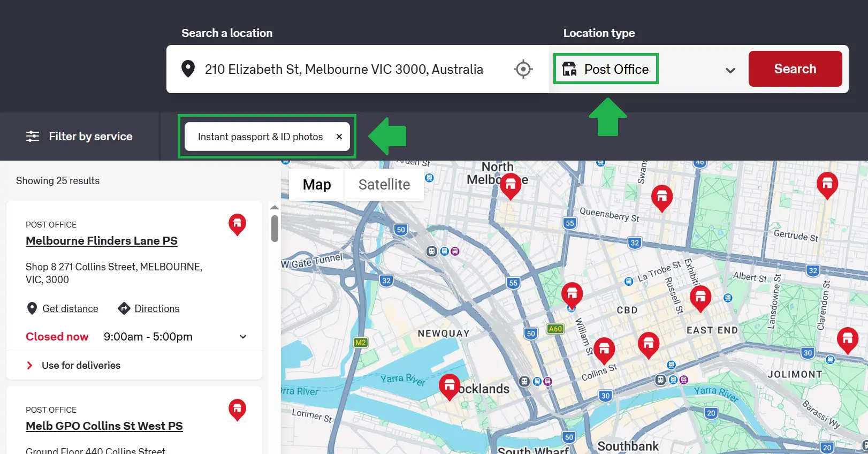Open Filter by service sliders icon
This screenshot has height=454, width=868.
coord(33,137)
